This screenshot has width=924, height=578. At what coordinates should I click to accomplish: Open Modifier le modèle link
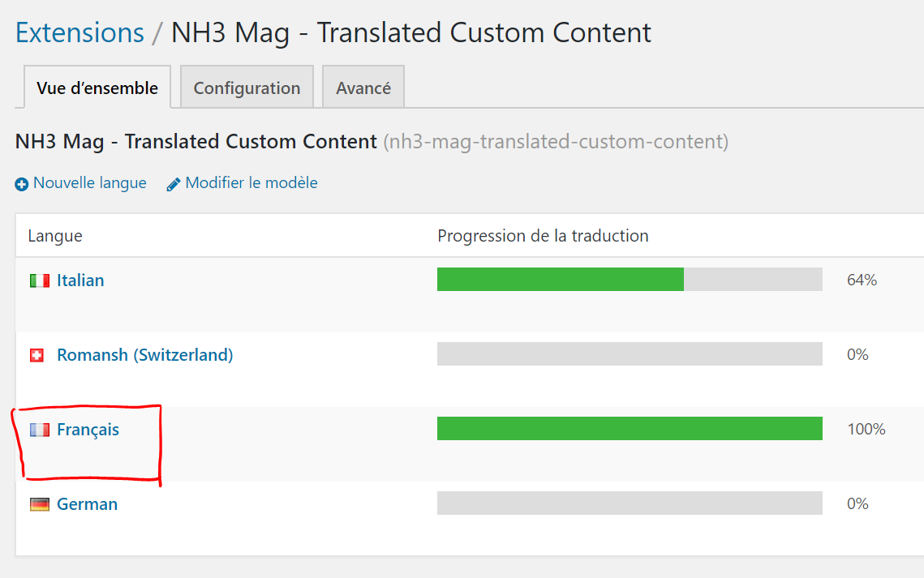tap(251, 183)
